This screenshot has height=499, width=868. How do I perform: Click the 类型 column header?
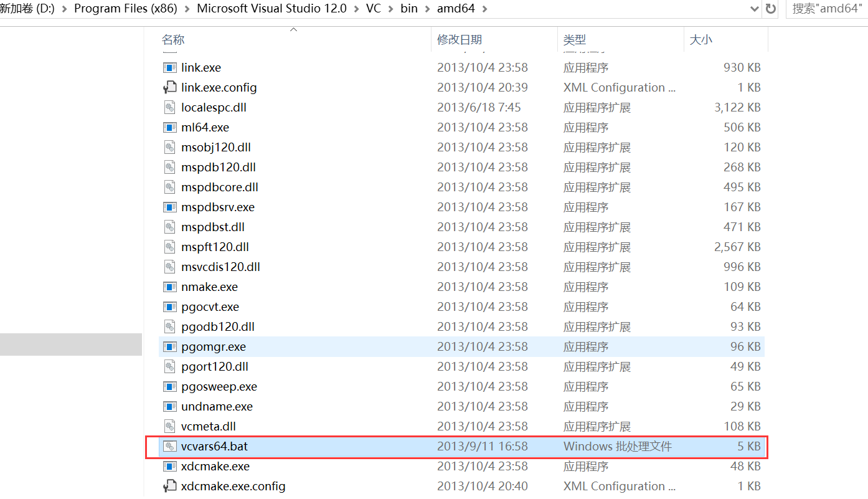pos(575,39)
